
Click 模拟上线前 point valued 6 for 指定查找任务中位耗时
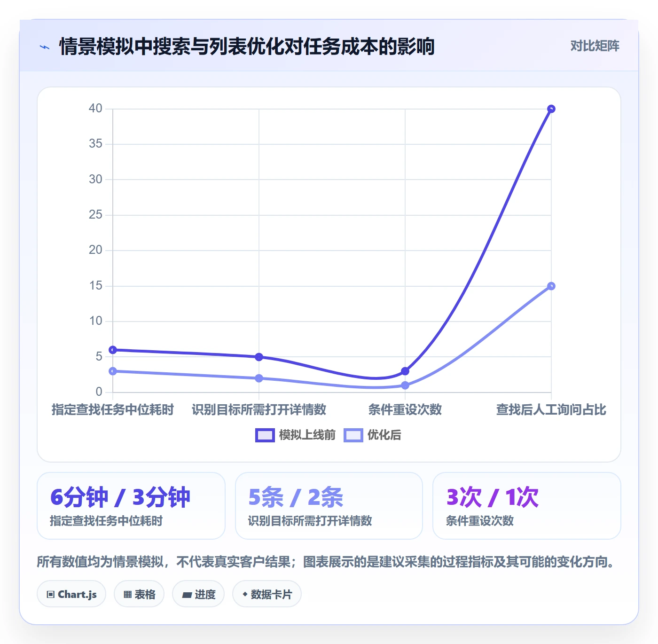click(x=113, y=350)
